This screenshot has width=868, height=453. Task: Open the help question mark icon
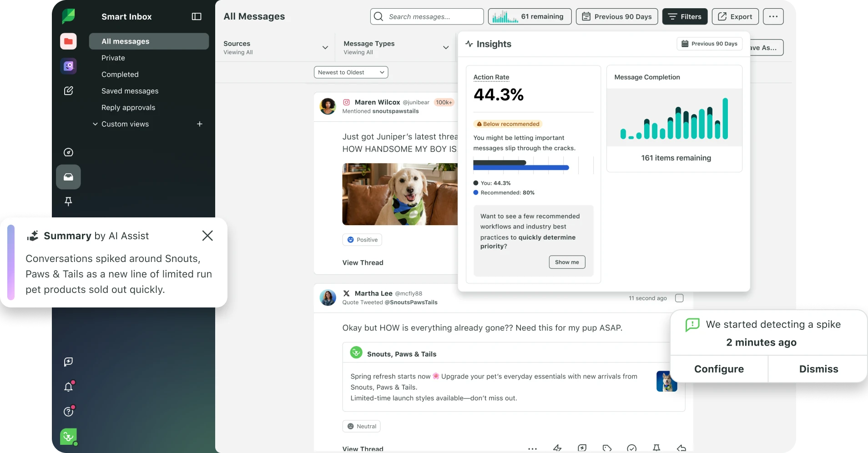pyautogui.click(x=68, y=411)
